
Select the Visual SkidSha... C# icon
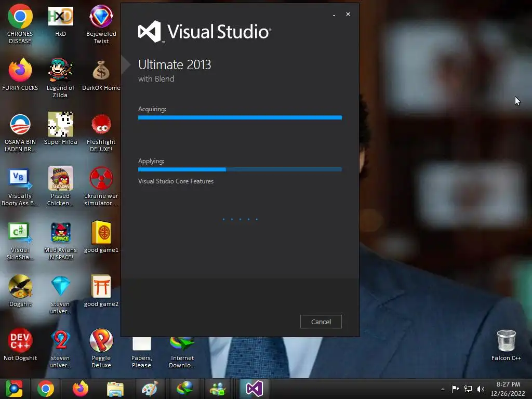click(x=20, y=241)
